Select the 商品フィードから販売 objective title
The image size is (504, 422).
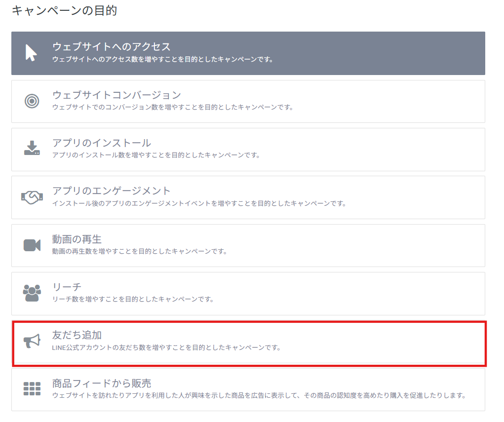tap(101, 384)
